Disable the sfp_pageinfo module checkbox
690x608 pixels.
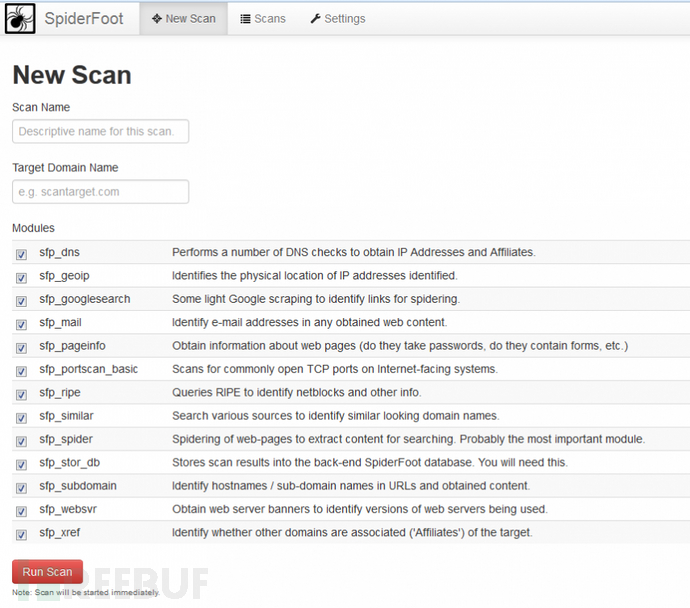coord(21,348)
